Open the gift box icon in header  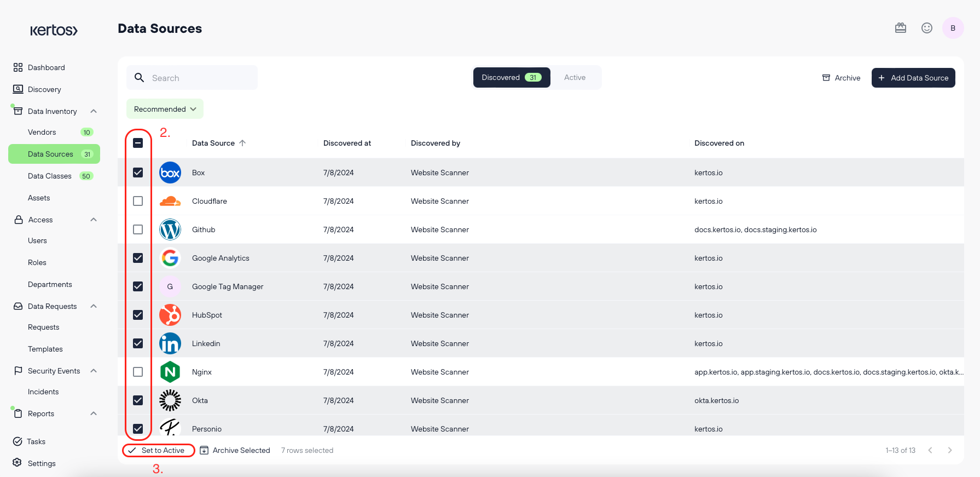901,28
